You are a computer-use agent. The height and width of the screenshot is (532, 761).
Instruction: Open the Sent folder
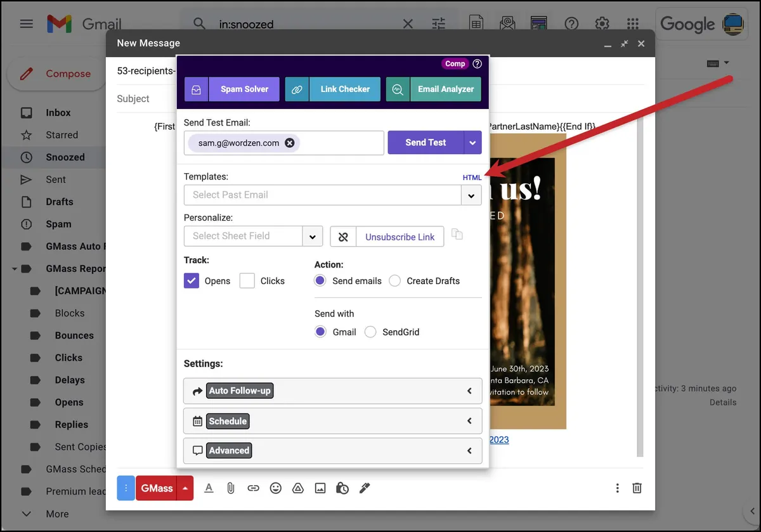56,179
